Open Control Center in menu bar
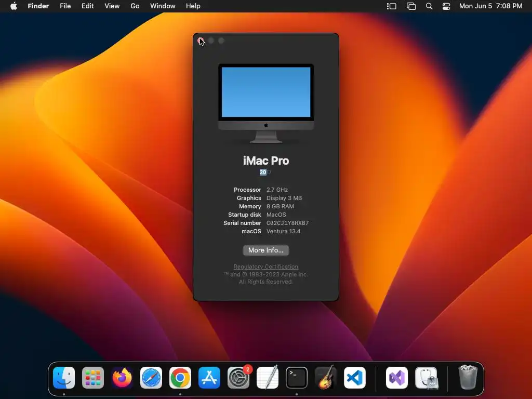Viewport: 532px width, 399px height. point(446,6)
